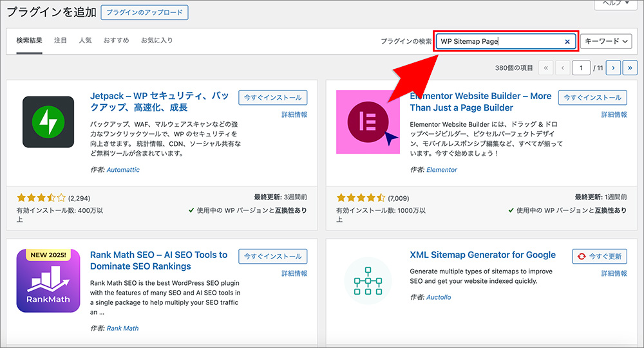The image size is (644, 348).
Task: Switch to the 注目 tab
Action: (x=61, y=41)
